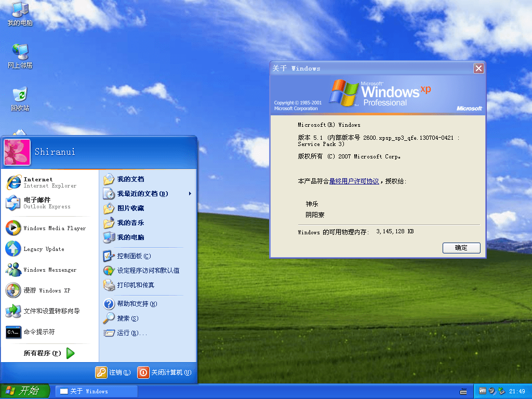This screenshot has height=399, width=532.
Task: Click the Shiranui user name
Action: tap(55, 152)
